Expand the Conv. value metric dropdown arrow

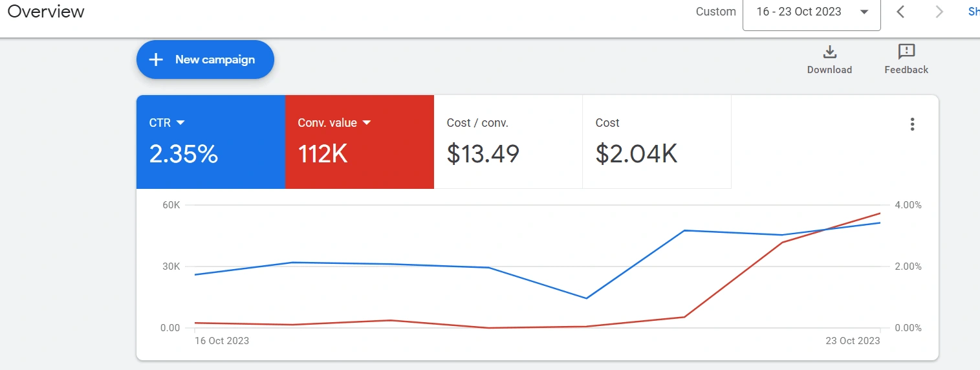pos(367,122)
